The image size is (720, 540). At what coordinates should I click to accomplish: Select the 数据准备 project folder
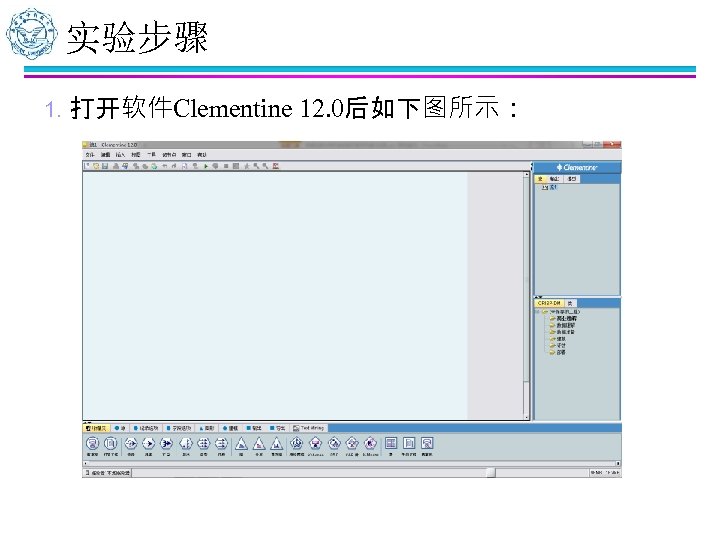click(562, 332)
